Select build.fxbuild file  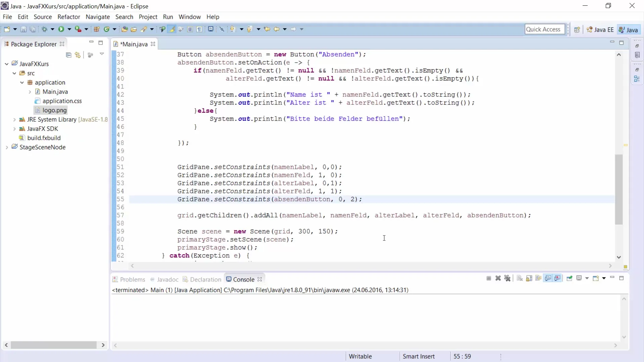[x=40, y=138]
